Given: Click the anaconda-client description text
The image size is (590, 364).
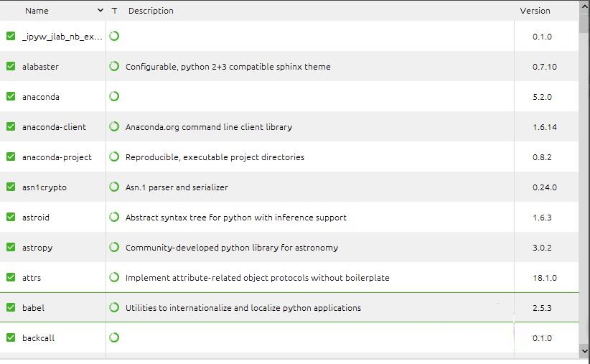Looking at the screenshot, I should click(x=209, y=127).
